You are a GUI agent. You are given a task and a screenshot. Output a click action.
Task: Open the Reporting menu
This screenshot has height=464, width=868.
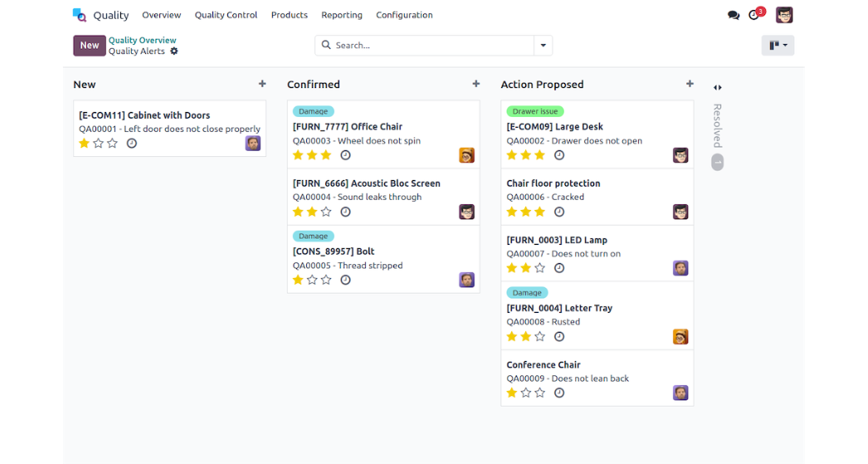pyautogui.click(x=341, y=15)
